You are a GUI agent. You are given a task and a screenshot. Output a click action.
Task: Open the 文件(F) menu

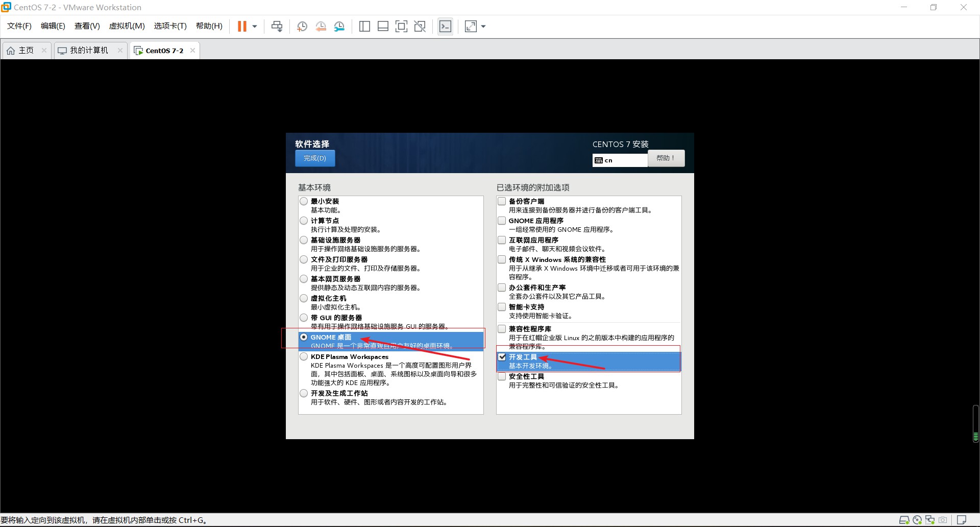19,26
